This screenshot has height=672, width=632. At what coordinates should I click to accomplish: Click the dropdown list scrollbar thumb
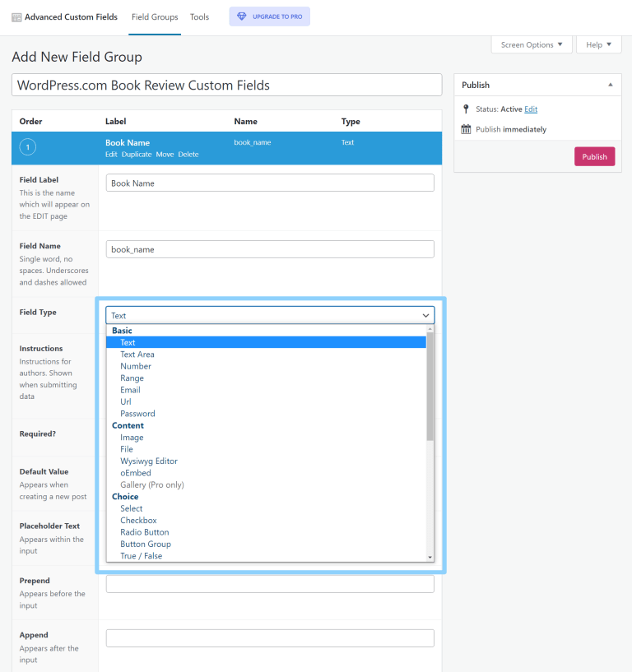pos(430,386)
